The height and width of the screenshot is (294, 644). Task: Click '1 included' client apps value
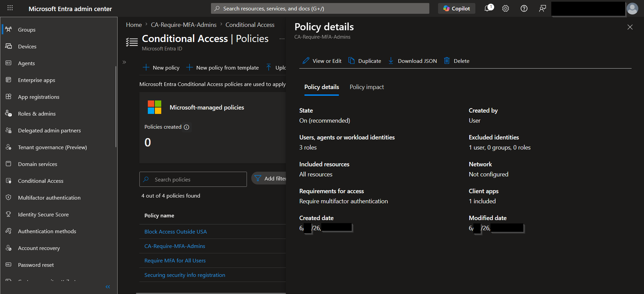(482, 201)
